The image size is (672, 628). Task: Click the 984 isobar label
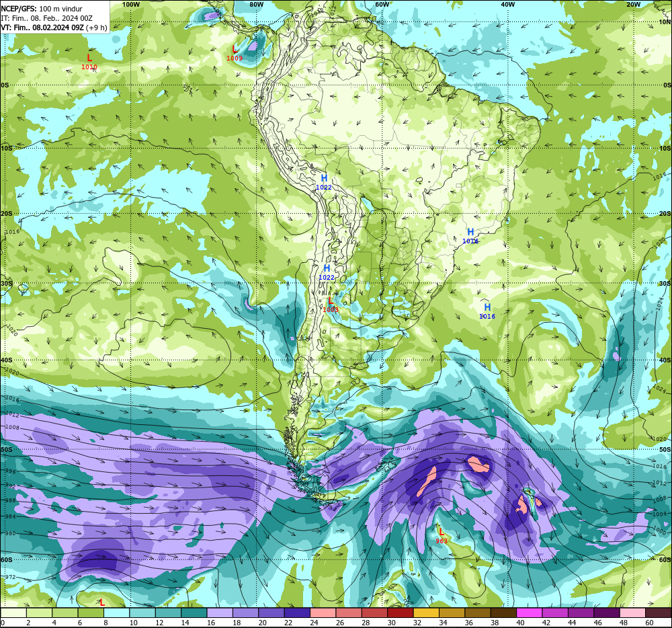point(11,516)
